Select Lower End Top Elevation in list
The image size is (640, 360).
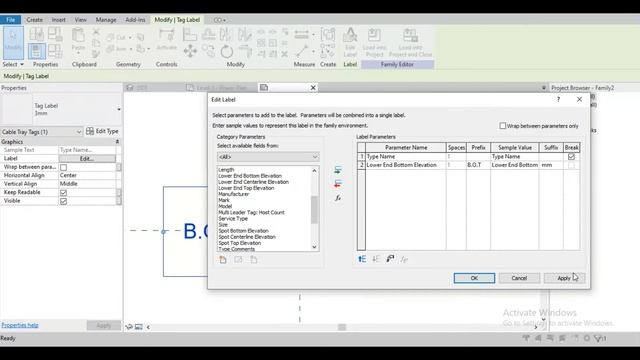246,188
